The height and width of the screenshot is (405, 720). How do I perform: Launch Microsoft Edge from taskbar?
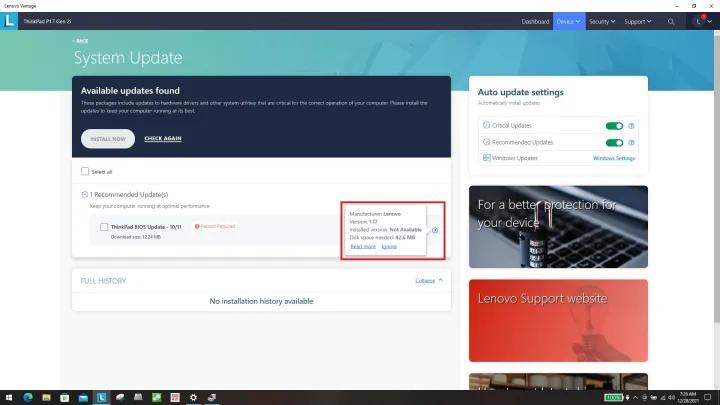tap(28, 398)
